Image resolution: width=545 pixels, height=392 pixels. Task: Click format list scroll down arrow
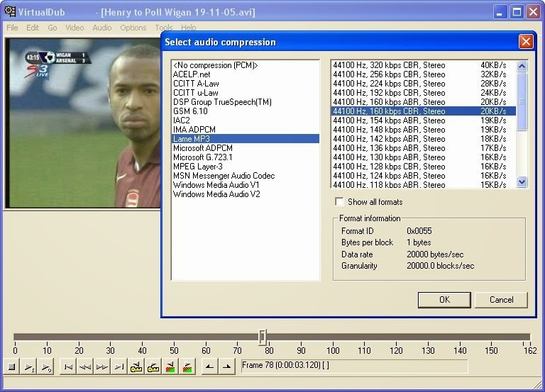pos(522,182)
